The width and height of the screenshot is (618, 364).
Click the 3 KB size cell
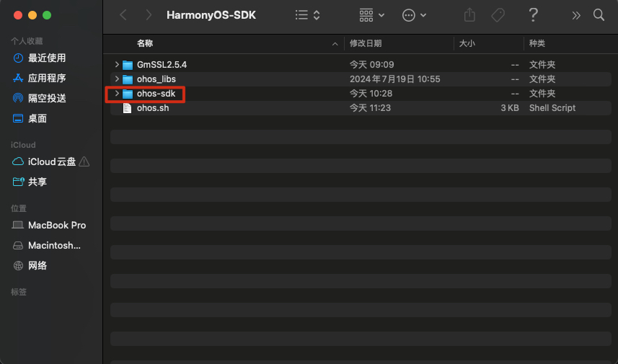pyautogui.click(x=510, y=108)
